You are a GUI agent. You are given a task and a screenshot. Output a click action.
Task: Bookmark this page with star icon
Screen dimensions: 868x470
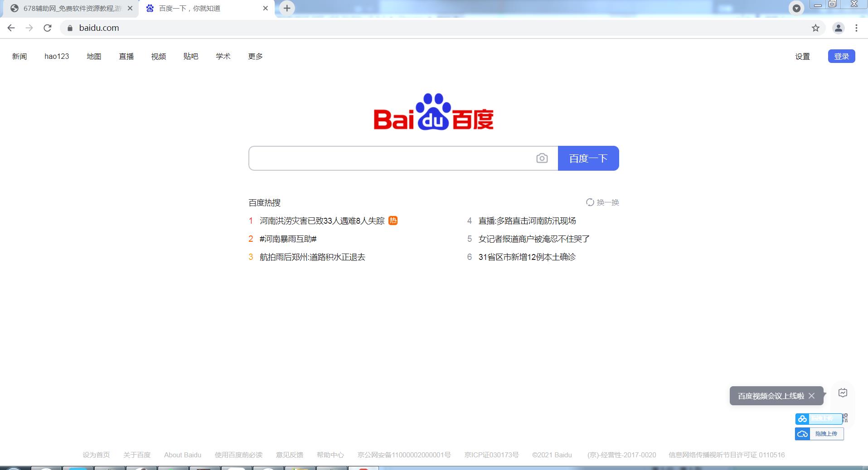click(815, 28)
